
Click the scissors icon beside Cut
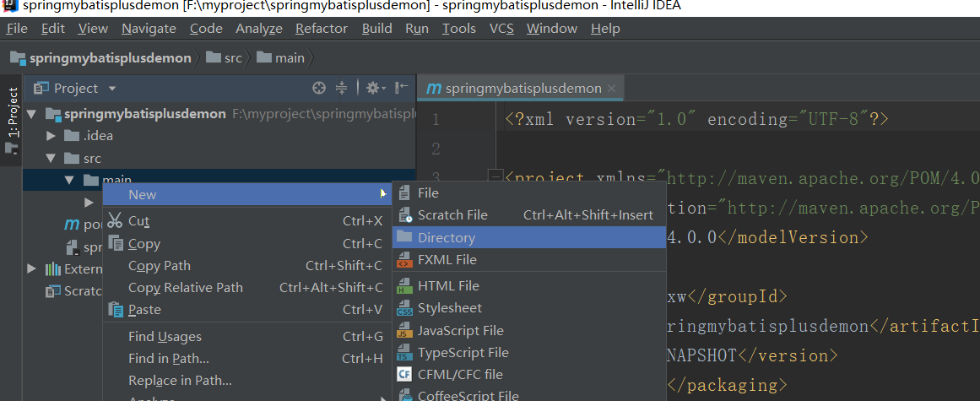[116, 221]
